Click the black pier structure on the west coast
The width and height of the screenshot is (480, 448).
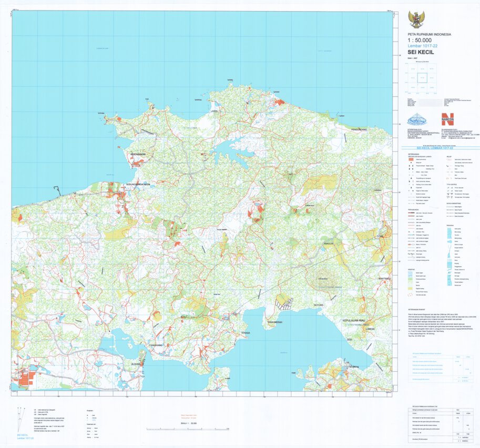point(57,190)
